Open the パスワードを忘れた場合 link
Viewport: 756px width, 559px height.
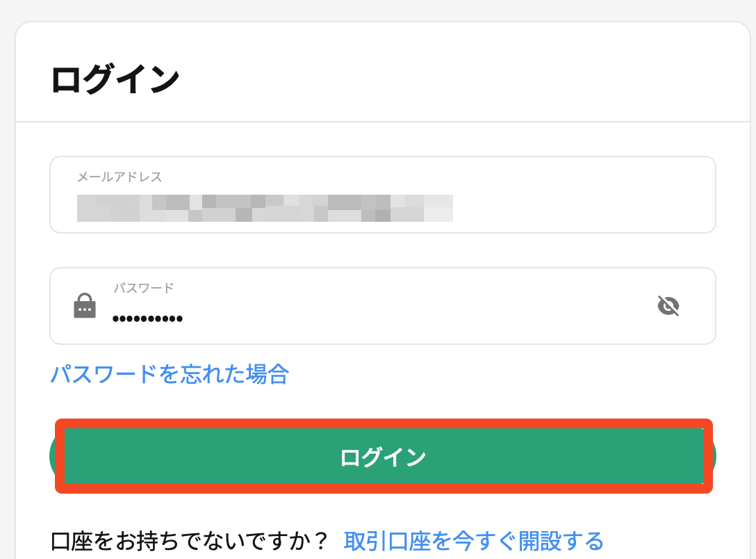pos(170,375)
